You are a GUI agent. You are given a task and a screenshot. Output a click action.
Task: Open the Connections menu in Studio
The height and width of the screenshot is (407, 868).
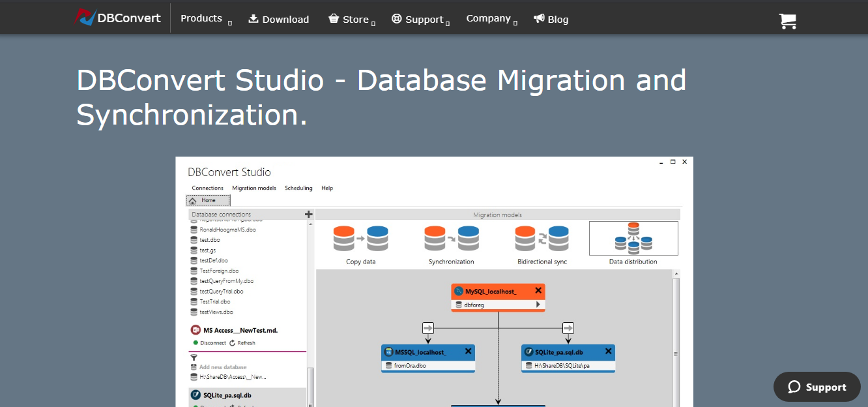point(208,188)
